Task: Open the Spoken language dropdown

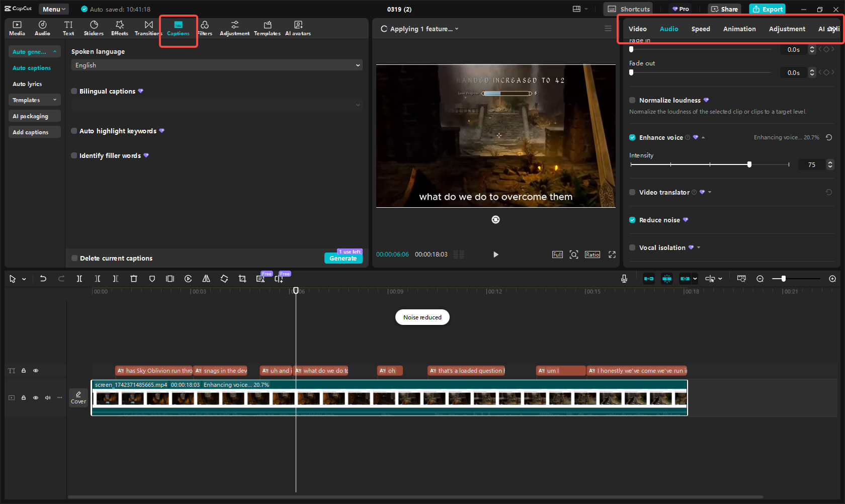Action: tap(217, 65)
